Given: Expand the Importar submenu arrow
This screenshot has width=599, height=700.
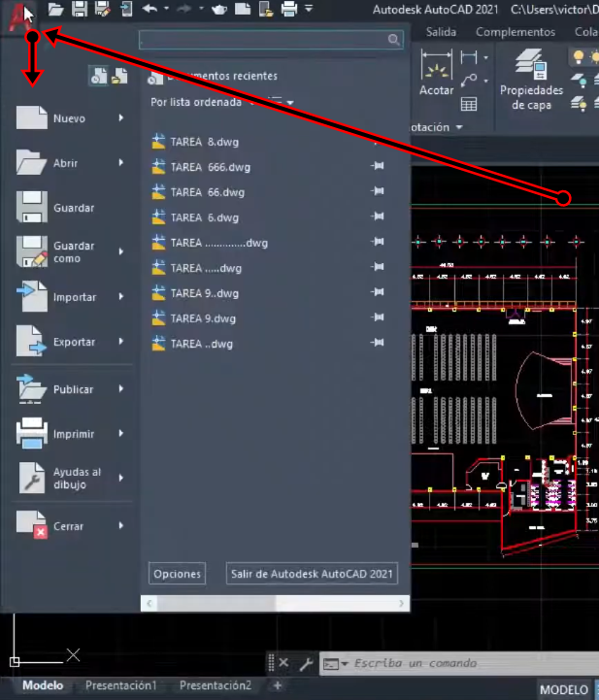Looking at the screenshot, I should 121,296.
